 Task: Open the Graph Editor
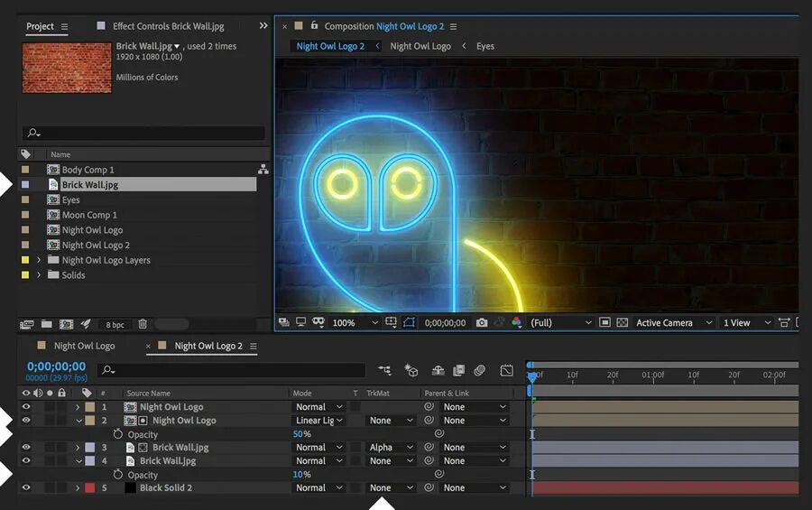[506, 370]
